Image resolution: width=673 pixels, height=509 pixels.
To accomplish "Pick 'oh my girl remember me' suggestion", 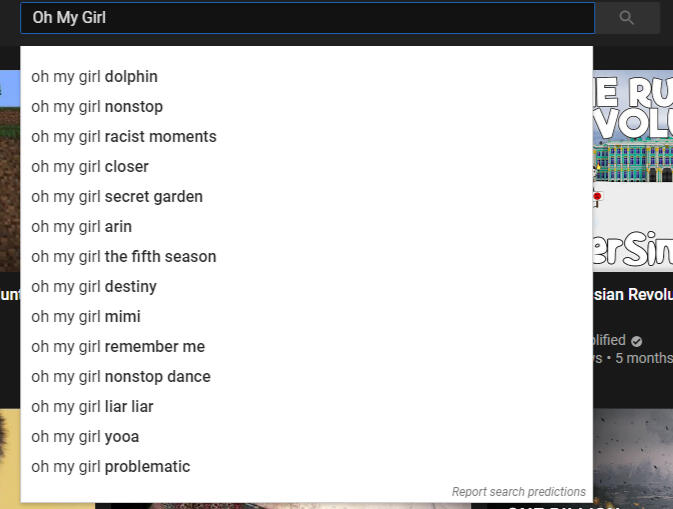I will click(118, 347).
